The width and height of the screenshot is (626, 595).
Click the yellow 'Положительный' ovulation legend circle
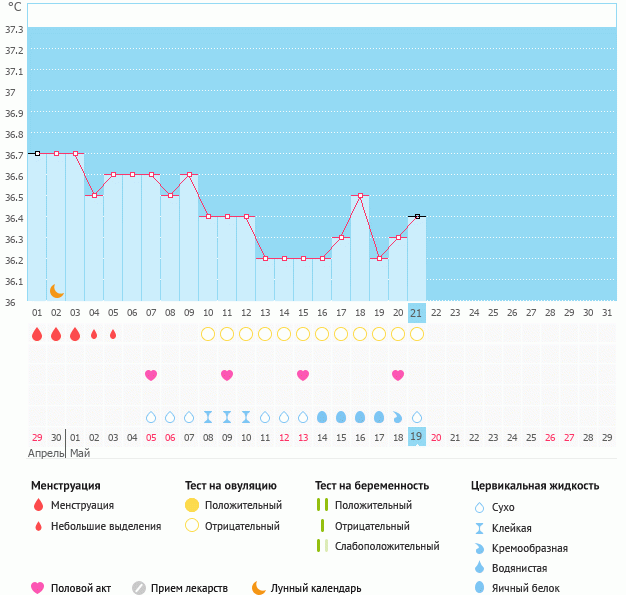coord(192,505)
